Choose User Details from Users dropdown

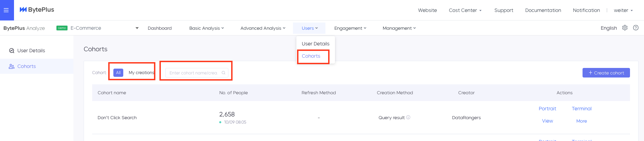point(316,44)
